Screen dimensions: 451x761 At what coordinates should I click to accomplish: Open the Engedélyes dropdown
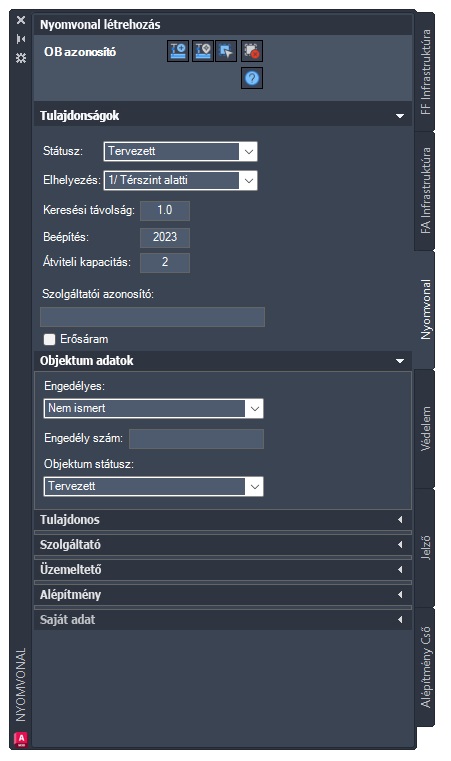point(153,409)
